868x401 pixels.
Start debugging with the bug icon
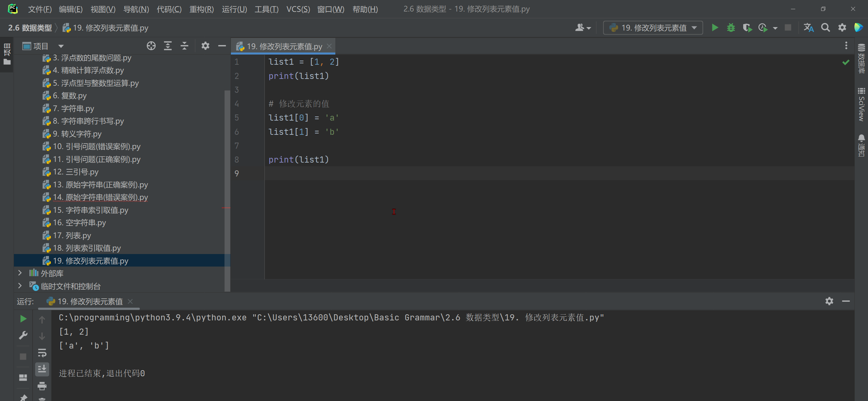click(x=731, y=28)
